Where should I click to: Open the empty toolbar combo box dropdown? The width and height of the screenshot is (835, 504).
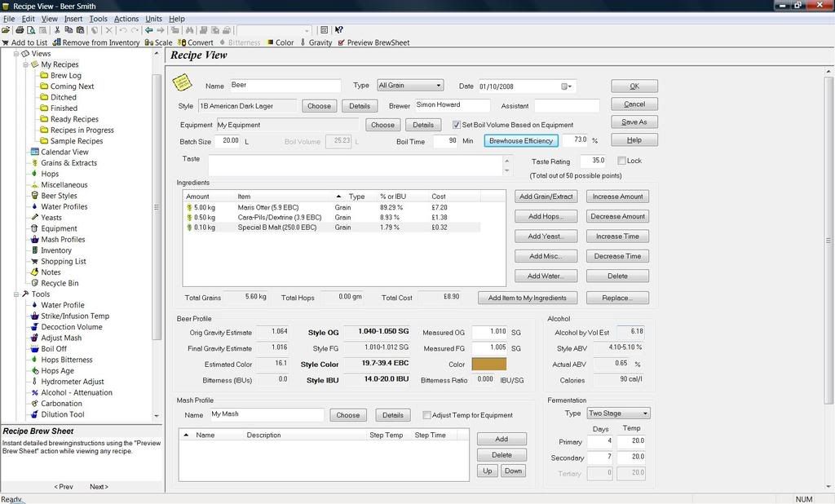[307, 31]
